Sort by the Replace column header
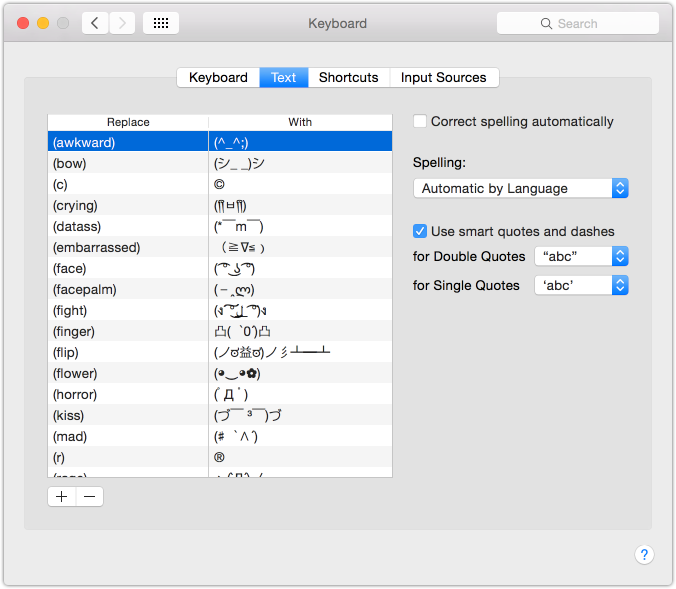The image size is (676, 589). click(x=128, y=122)
